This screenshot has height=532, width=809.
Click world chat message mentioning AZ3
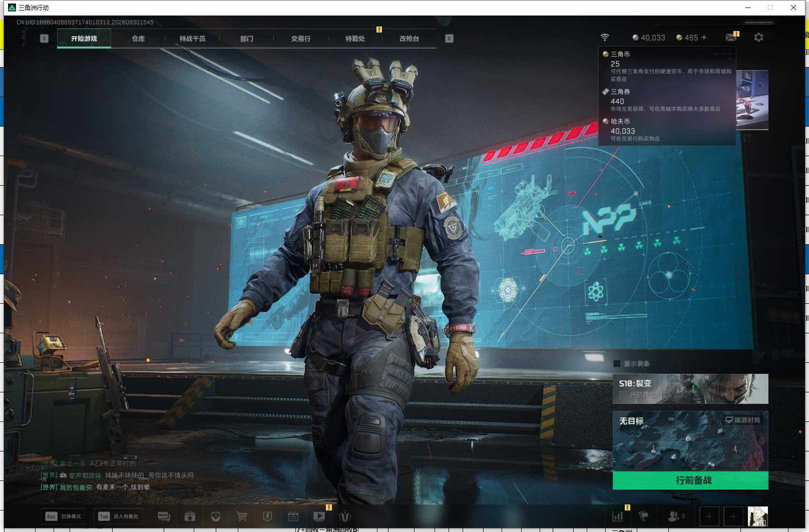click(88, 463)
